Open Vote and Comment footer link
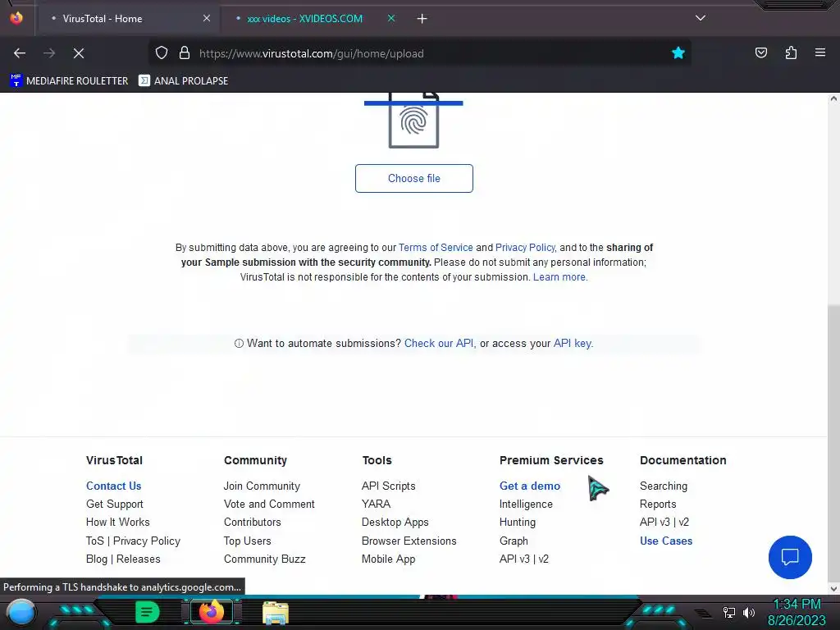 [269, 504]
